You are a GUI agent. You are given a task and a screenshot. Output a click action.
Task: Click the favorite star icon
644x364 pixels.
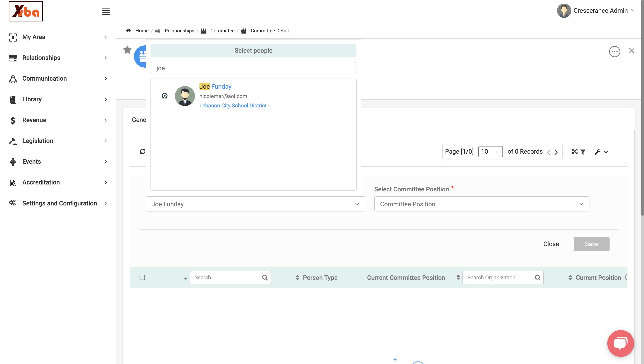pyautogui.click(x=127, y=50)
